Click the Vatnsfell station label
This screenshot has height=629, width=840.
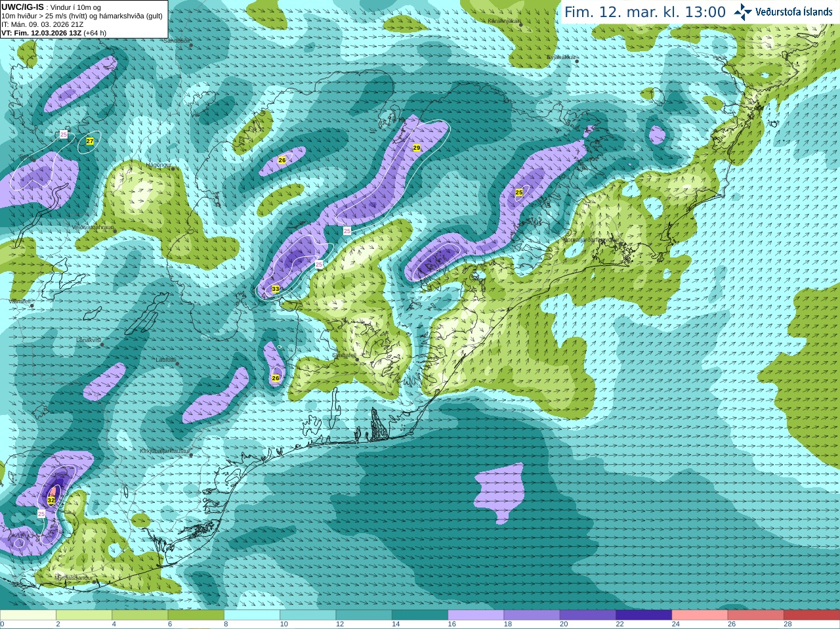pyautogui.click(x=20, y=301)
